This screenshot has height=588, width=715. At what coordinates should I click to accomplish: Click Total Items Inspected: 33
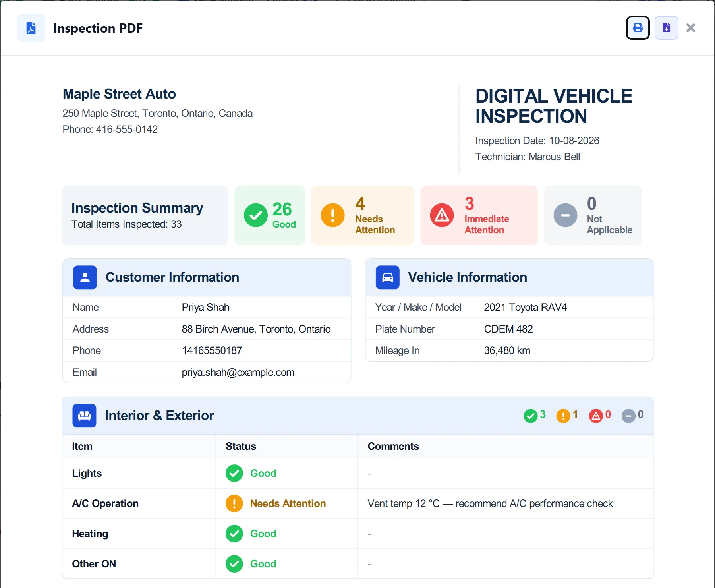pyautogui.click(x=126, y=224)
